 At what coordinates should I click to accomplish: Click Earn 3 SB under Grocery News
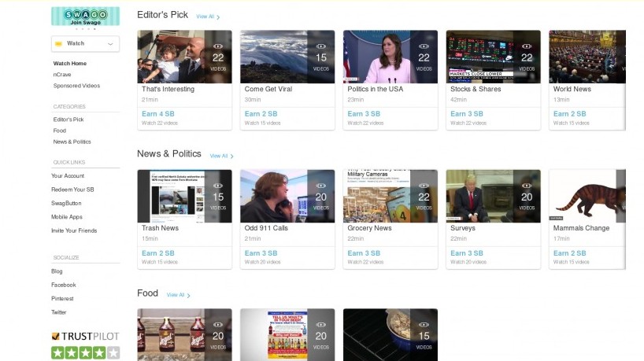point(364,253)
